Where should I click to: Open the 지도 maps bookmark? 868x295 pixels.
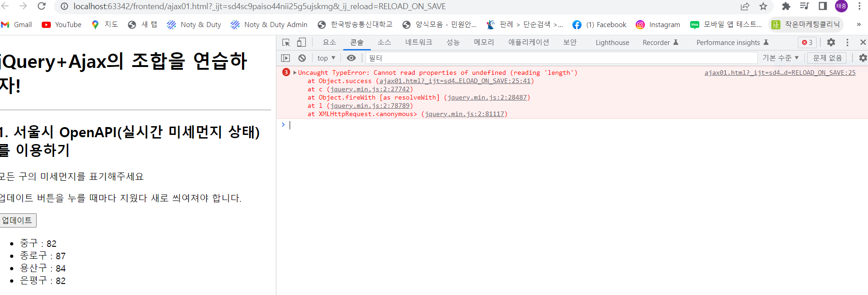[x=104, y=25]
